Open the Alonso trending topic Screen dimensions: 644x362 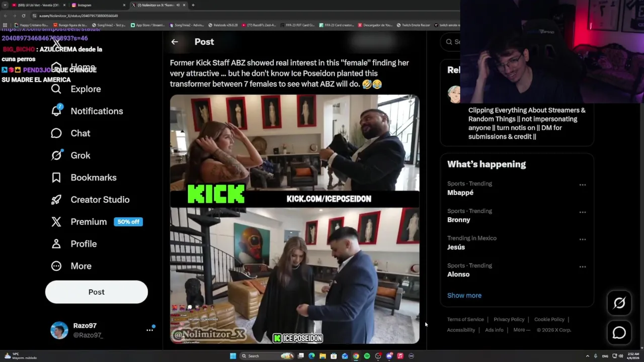[x=517, y=270]
